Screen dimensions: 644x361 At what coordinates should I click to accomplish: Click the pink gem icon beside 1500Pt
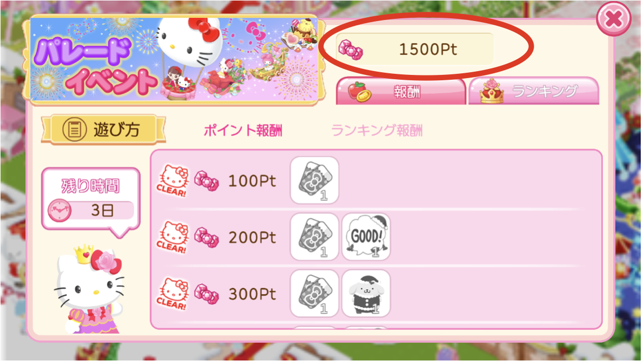coord(351,50)
